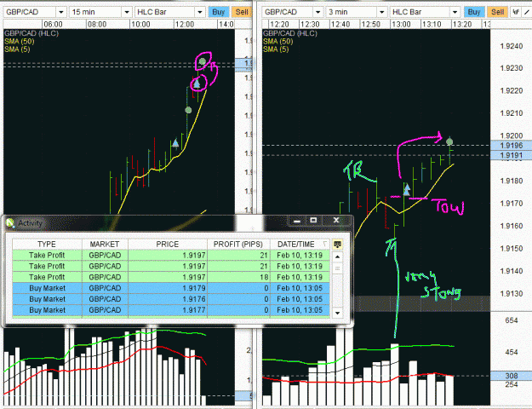The width and height of the screenshot is (532, 409).
Task: Open the indicators icon beside Sell in the 3 min chart
Action: click(516, 12)
